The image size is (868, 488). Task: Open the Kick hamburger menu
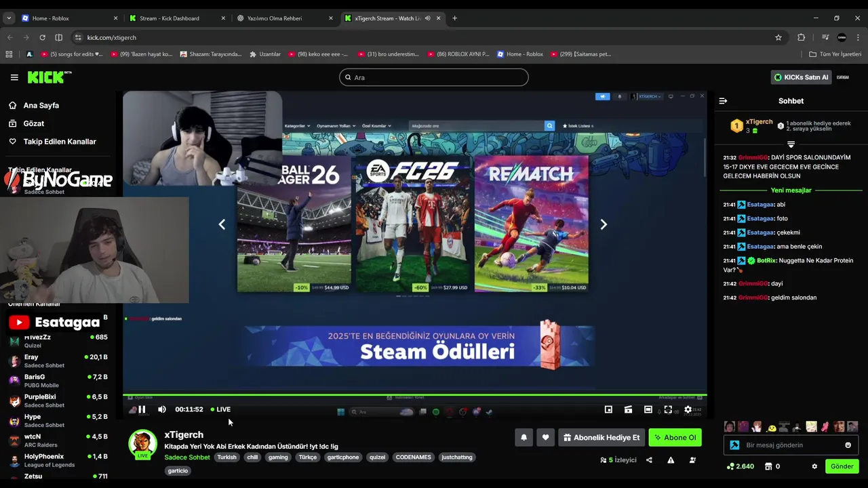point(14,77)
